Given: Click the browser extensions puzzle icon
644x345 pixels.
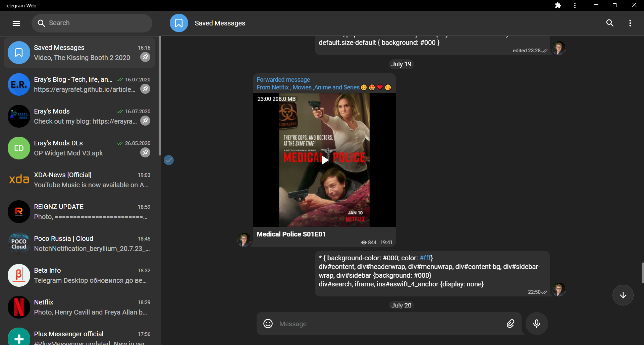Looking at the screenshot, I should pos(558,5).
